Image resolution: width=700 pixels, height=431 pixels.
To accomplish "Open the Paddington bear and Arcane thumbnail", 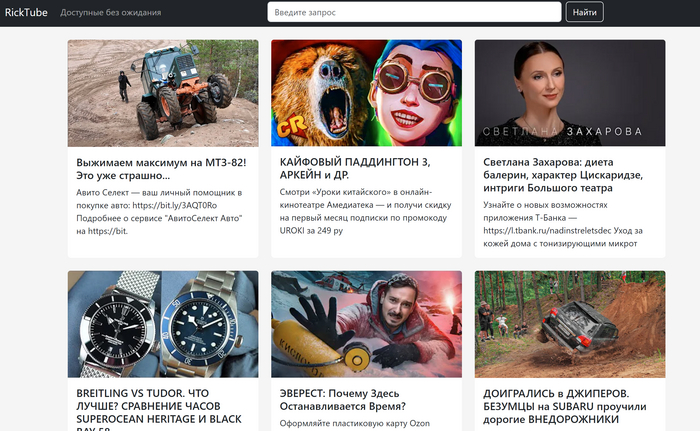I will [x=367, y=93].
